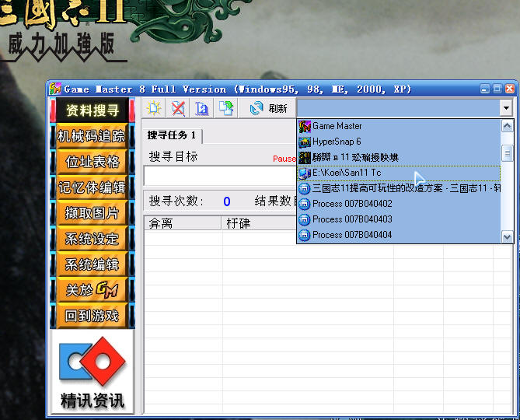Click 回到游戏 to return to game
The image size is (520, 420).
pos(92,315)
